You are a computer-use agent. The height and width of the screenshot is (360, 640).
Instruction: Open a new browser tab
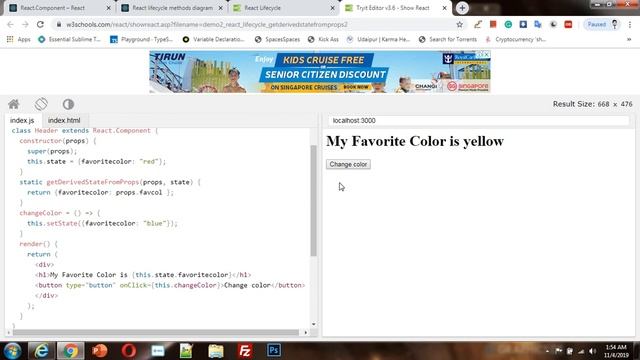(462, 8)
